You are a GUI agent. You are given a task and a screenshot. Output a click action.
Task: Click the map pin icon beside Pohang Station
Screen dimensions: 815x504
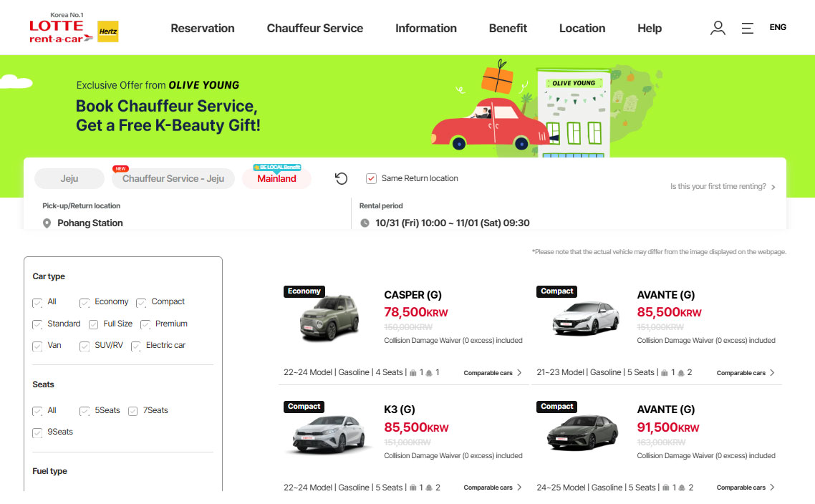point(47,223)
